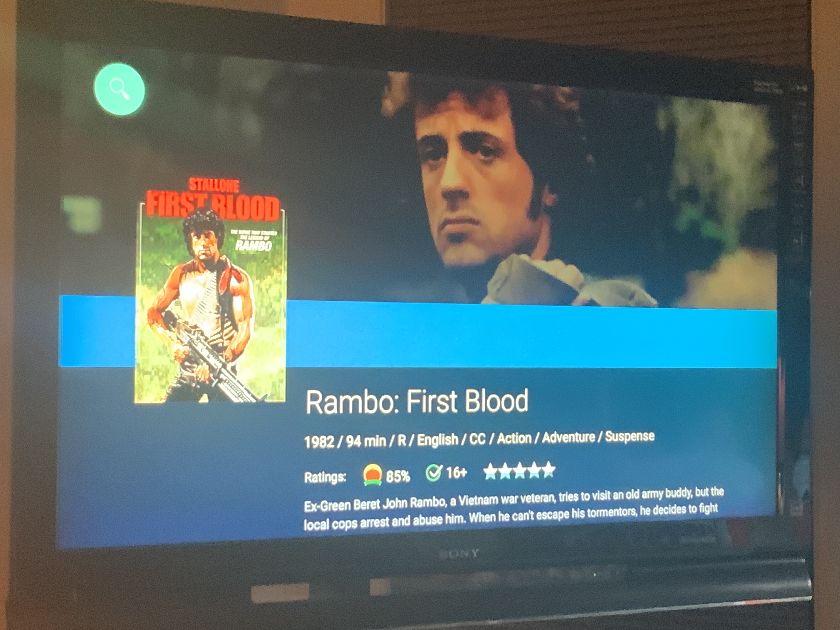
Task: Select the Suspense genre tag
Action: click(x=630, y=436)
